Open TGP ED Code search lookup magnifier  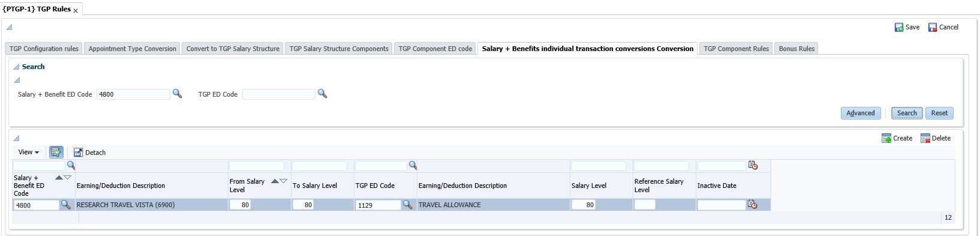point(322,94)
